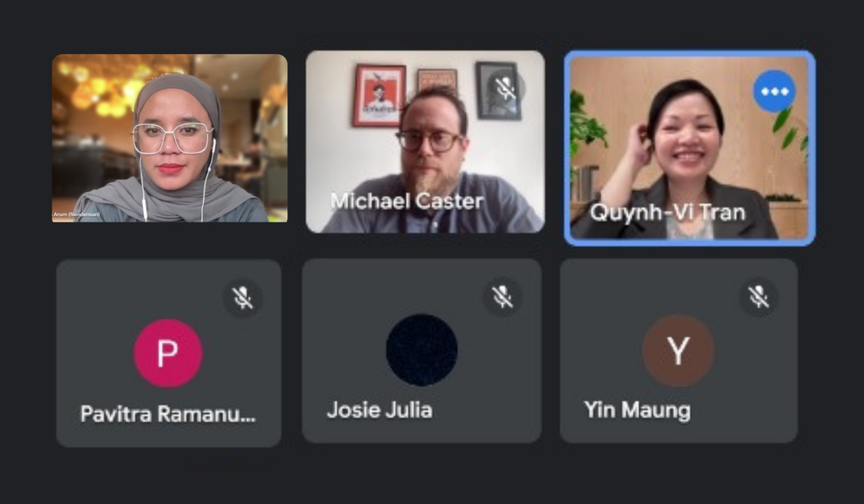Open the video tile of the participant wearing a hijab
The image size is (864, 504).
[170, 138]
